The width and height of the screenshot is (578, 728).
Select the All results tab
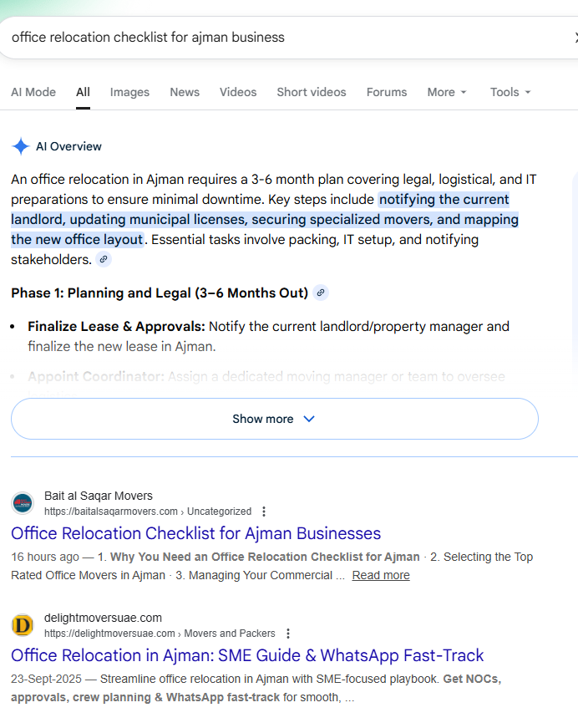click(83, 92)
